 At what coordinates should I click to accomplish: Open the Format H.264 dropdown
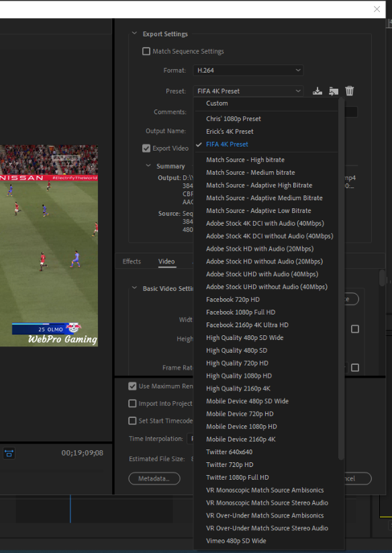(x=248, y=70)
